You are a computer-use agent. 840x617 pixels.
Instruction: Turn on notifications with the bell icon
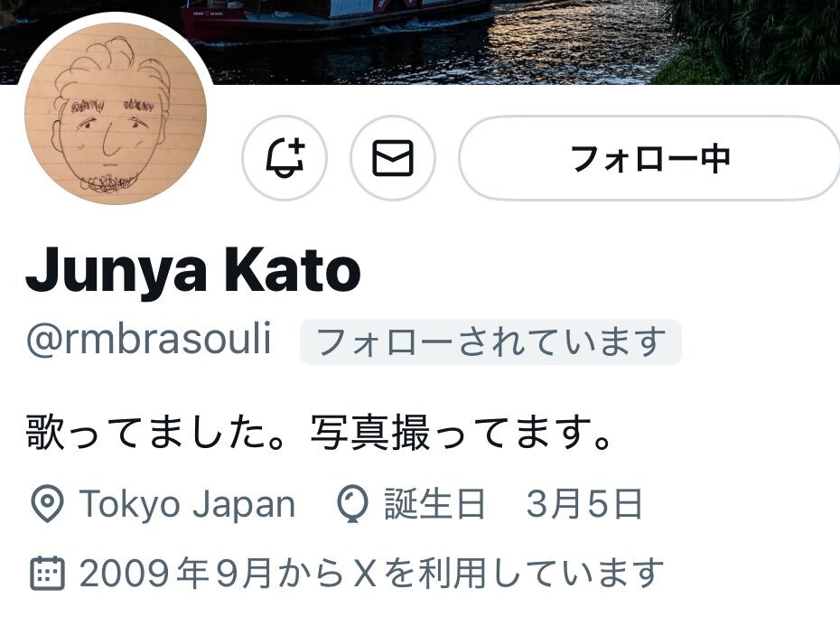tap(285, 158)
